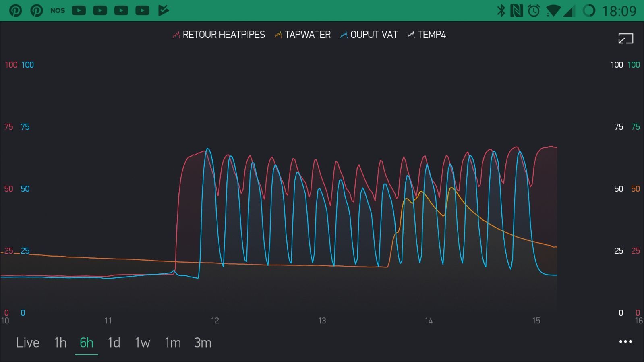Tap the circular battery indicator icon
Viewport: 644px width, 362px height.
coord(589,10)
